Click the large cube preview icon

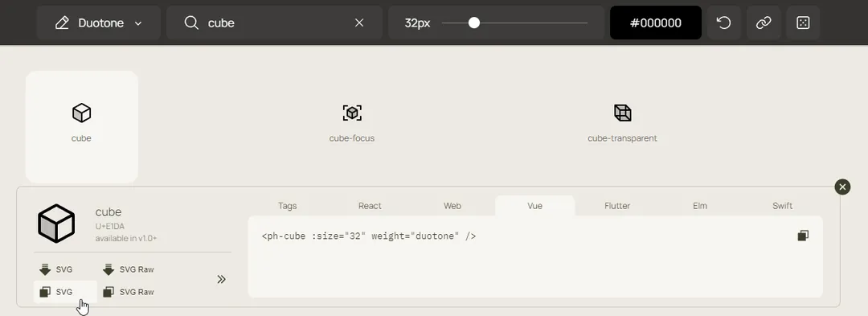(x=56, y=224)
